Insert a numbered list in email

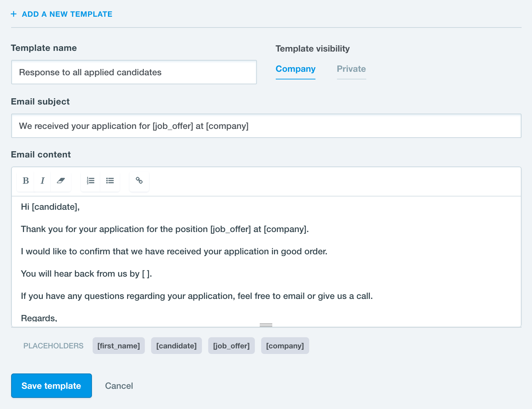coord(91,181)
